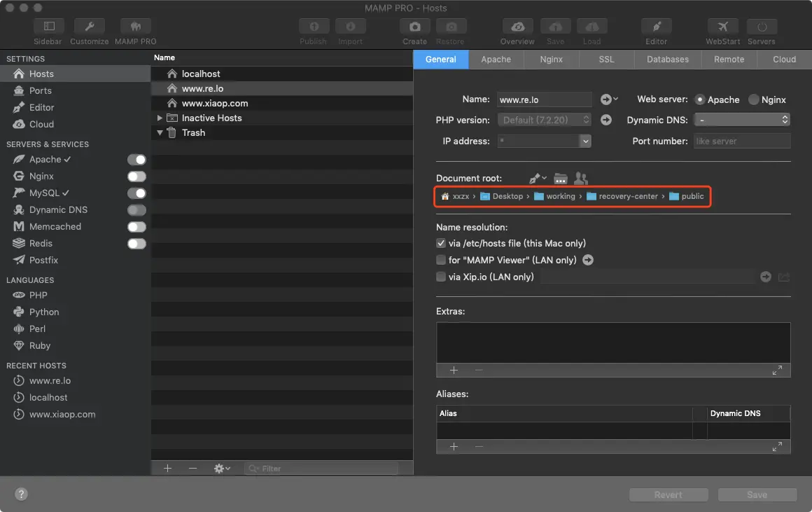Select Postfix in servers list
This screenshot has height=512, width=812.
[x=75, y=260]
